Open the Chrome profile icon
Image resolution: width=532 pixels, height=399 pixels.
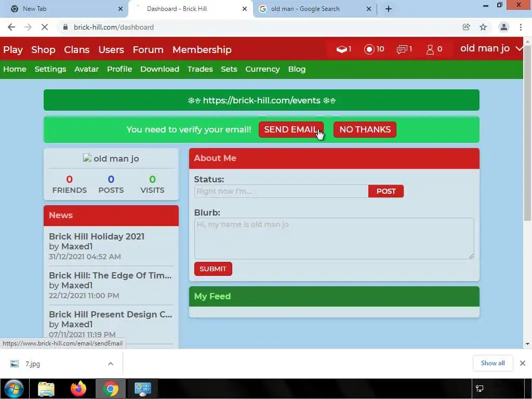[504, 27]
